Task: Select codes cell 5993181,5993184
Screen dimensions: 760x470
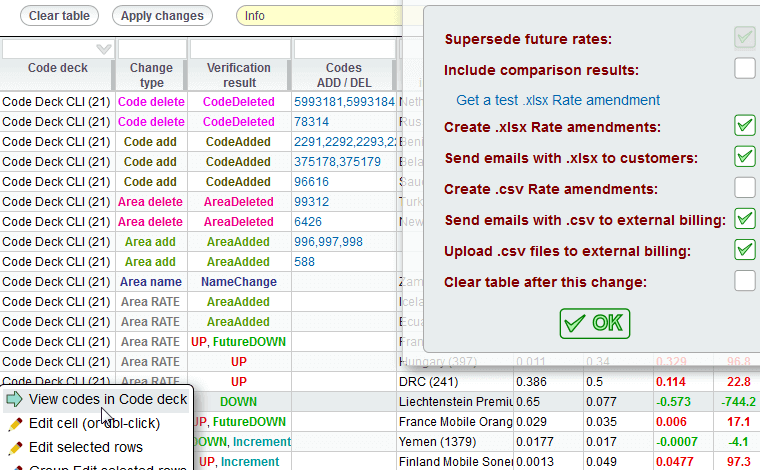Action: click(x=344, y=102)
